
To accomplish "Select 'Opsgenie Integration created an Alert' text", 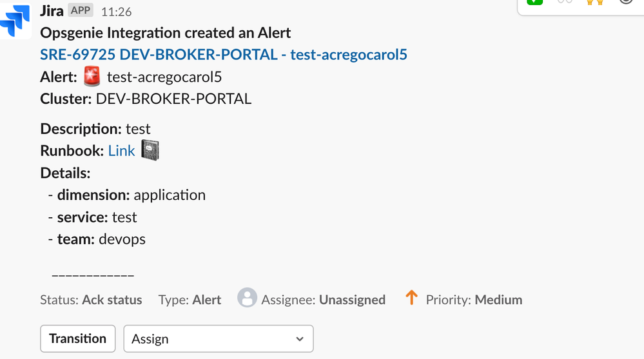I will click(x=166, y=33).
